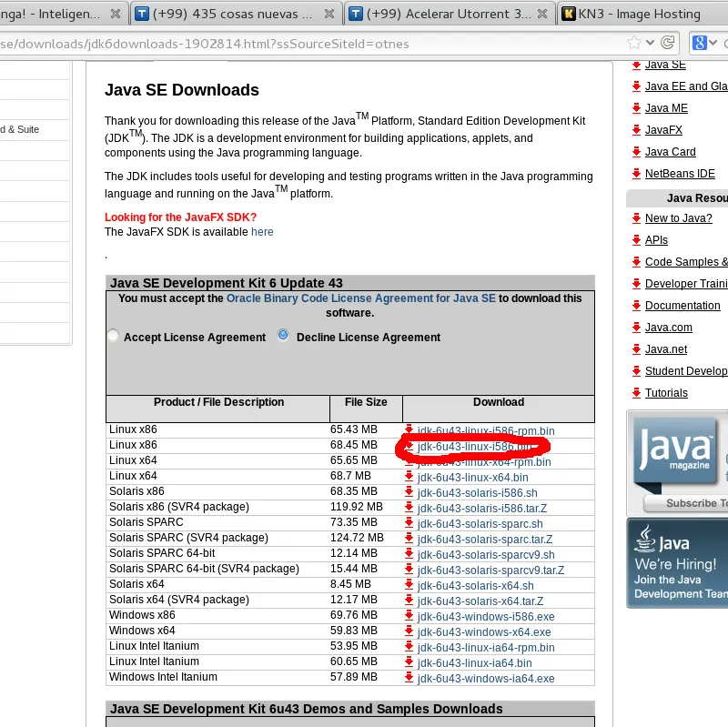Open Java.net resource link

click(x=666, y=349)
